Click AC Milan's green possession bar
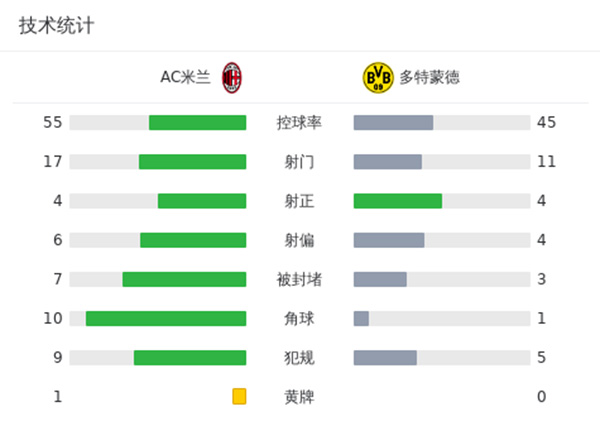Viewport: 600px width, 421px height. tap(197, 123)
